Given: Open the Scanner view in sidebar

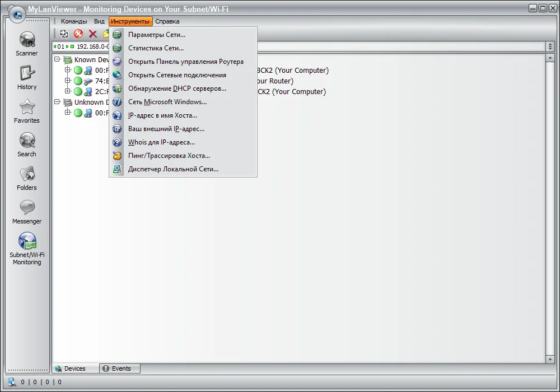Looking at the screenshot, I should coord(27,44).
